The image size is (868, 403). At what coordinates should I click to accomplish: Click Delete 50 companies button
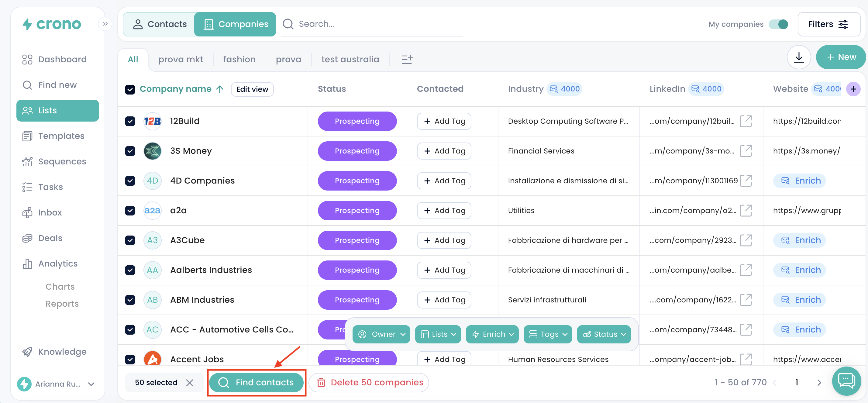point(369,382)
